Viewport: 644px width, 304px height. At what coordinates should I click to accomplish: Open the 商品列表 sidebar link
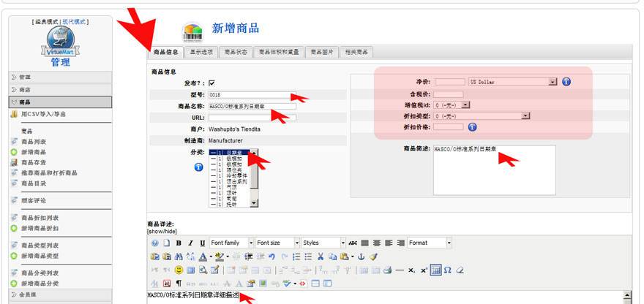(34, 142)
